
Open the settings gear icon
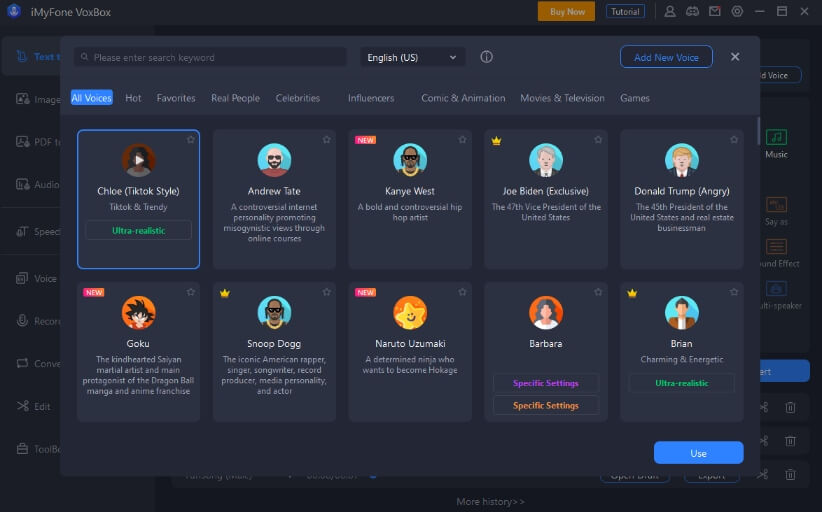point(737,12)
